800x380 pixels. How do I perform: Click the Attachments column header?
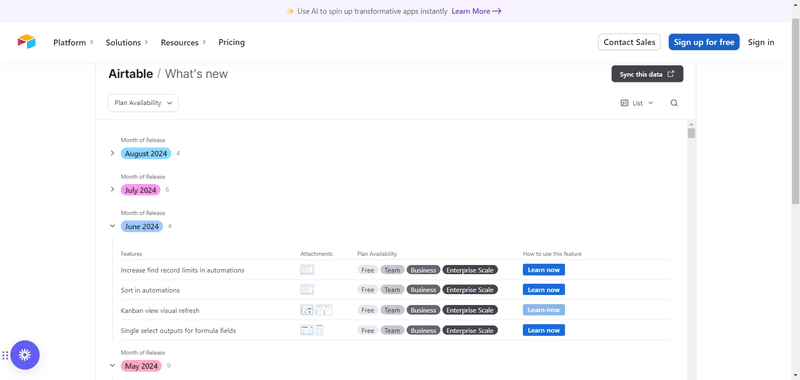pos(316,254)
